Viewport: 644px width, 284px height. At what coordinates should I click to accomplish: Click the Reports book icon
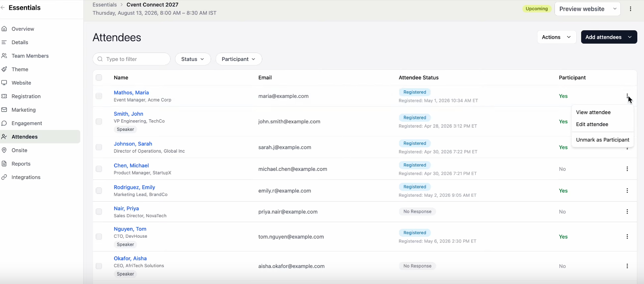point(4,164)
